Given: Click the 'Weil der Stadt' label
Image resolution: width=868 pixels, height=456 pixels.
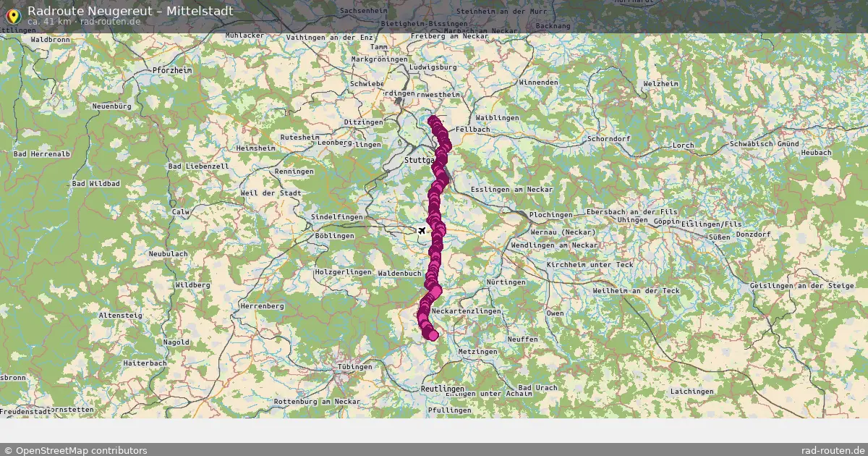Looking at the screenshot, I should point(271,193).
